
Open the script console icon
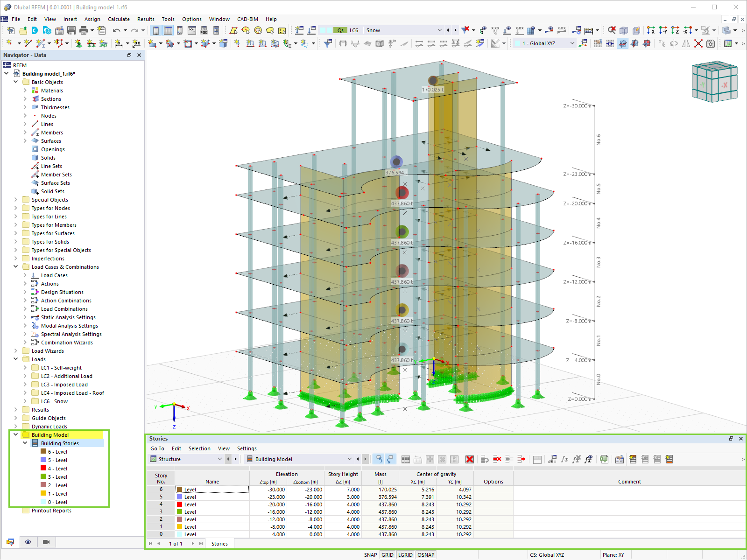coord(192,30)
